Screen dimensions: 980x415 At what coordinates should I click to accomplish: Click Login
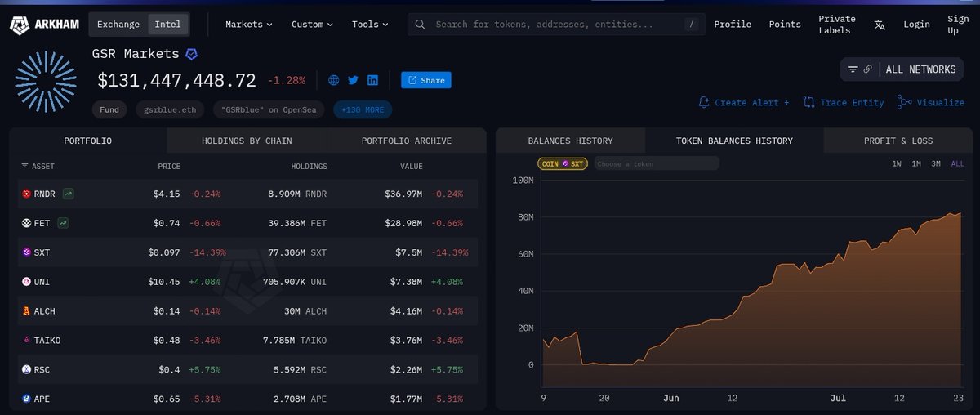click(916, 25)
